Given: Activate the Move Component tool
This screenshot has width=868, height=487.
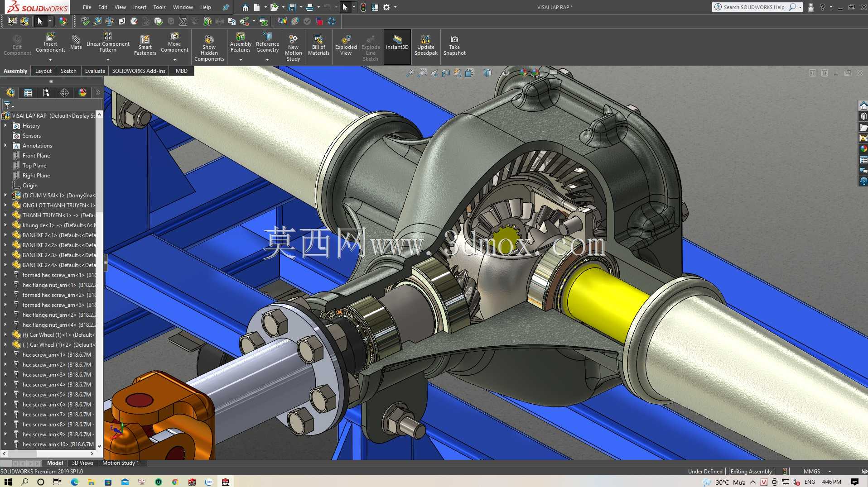Looking at the screenshot, I should click(174, 43).
